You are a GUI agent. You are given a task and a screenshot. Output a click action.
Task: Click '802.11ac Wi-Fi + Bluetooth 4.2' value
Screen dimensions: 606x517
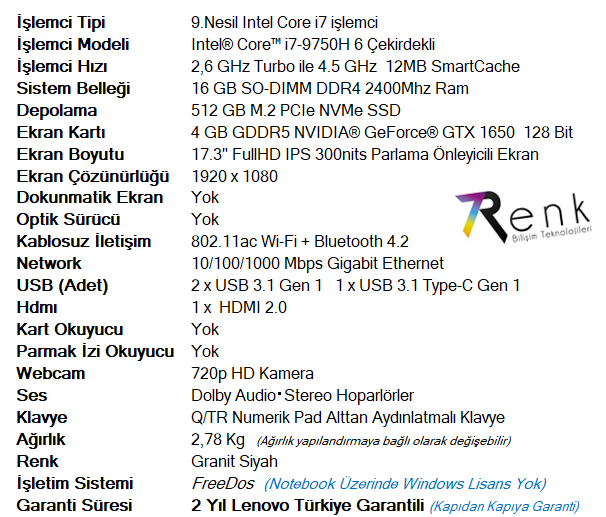pyautogui.click(x=300, y=241)
